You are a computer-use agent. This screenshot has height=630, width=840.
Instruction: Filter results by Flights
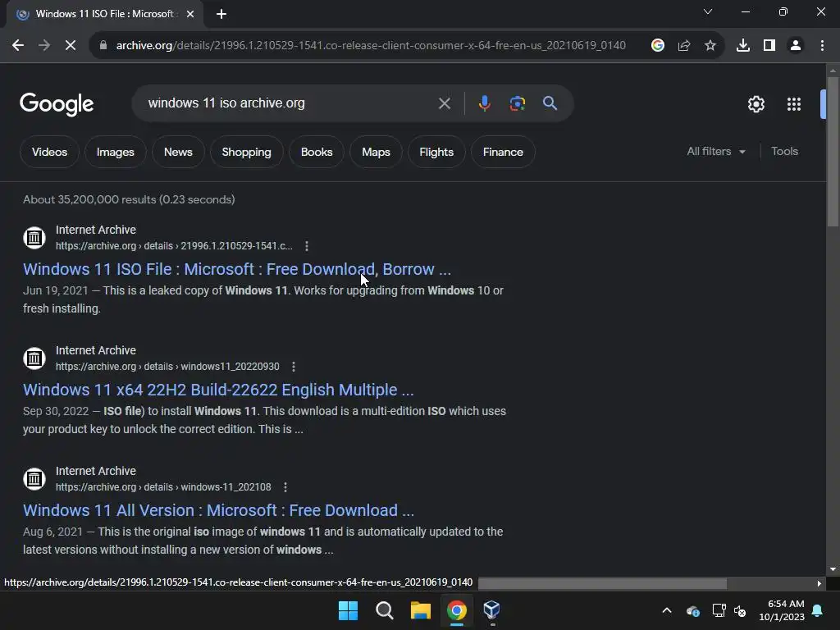[436, 152]
